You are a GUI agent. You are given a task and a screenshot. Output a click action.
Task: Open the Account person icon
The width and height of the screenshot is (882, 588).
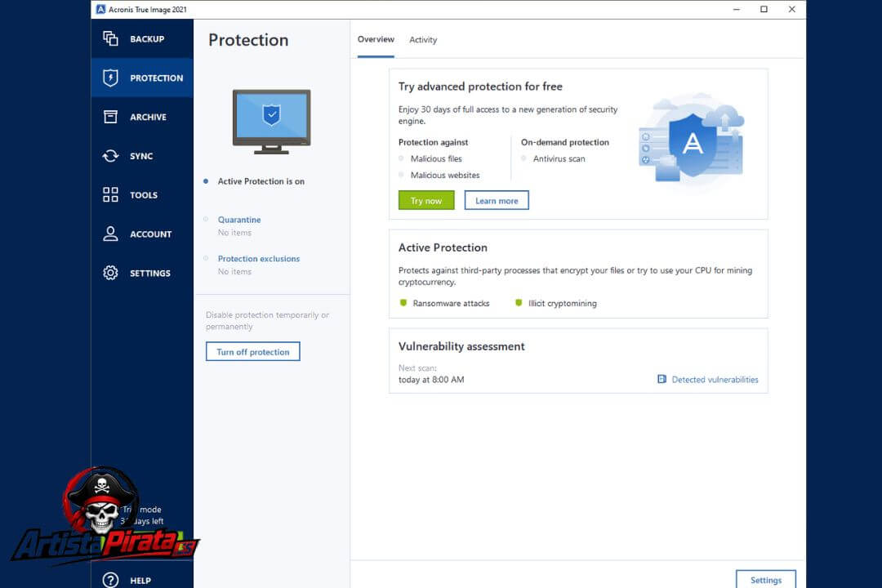point(110,234)
